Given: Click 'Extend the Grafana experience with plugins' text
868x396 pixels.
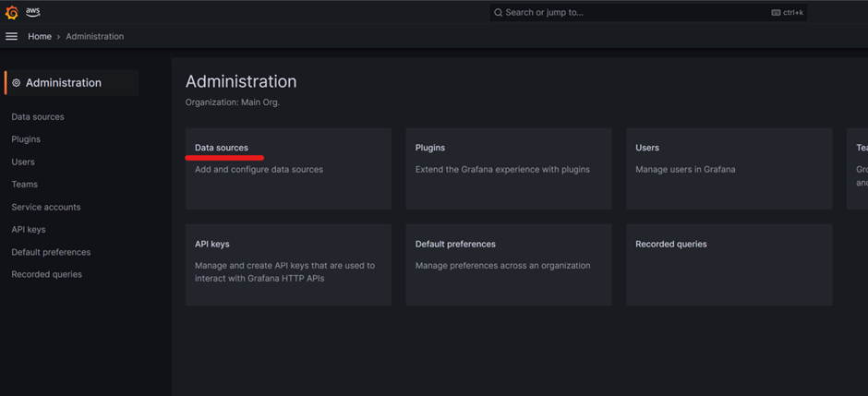Looking at the screenshot, I should tap(502, 170).
